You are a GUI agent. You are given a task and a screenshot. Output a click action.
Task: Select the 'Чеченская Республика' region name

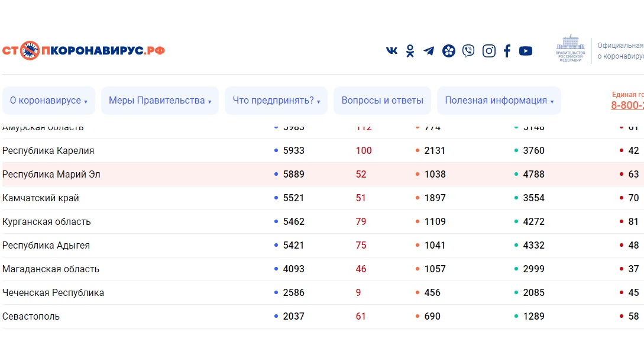pos(53,293)
